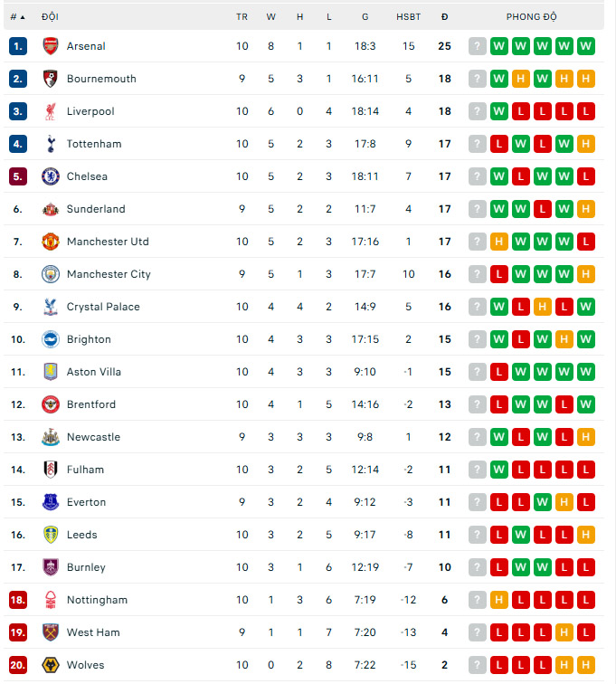Click the Arsenal club crest icon

[51, 46]
